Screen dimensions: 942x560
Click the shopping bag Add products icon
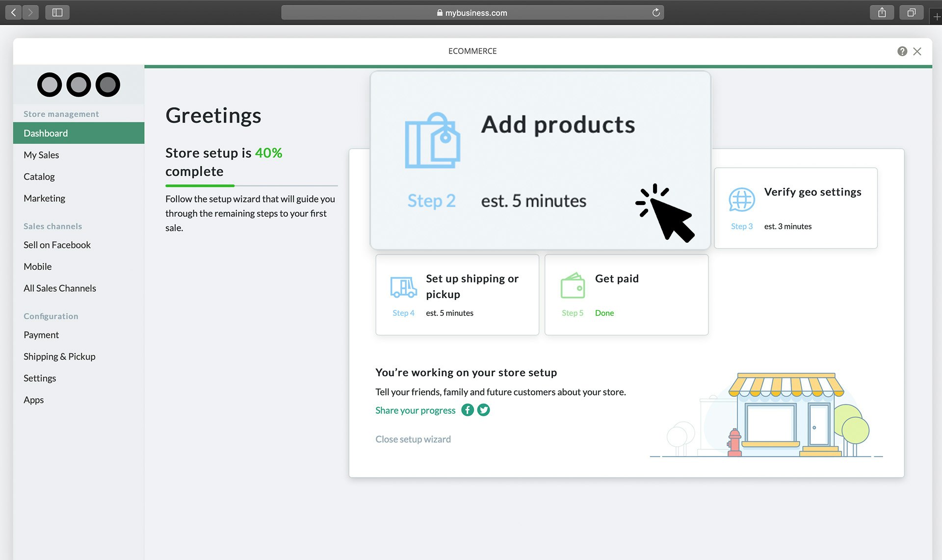[432, 141]
